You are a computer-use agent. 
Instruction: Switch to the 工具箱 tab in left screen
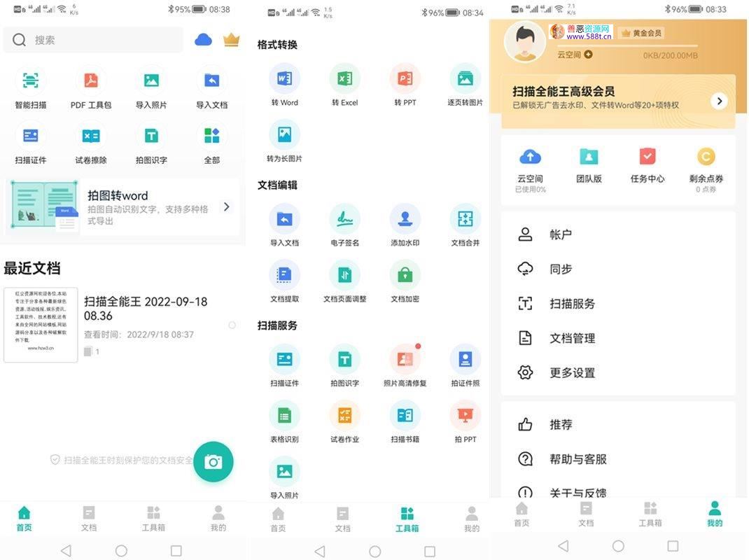[153, 518]
